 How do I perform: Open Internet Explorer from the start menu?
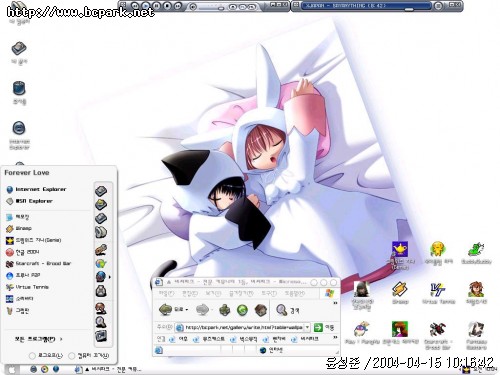tap(36, 189)
